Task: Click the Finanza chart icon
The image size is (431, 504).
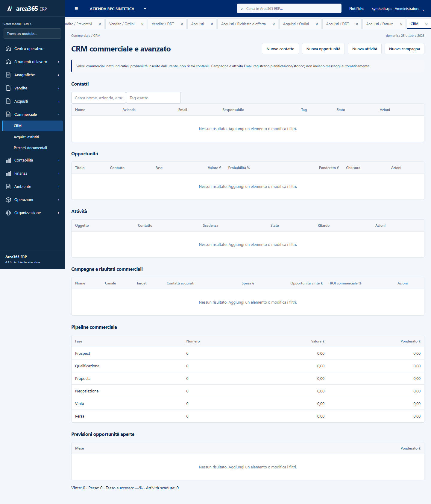Action: pos(8,173)
